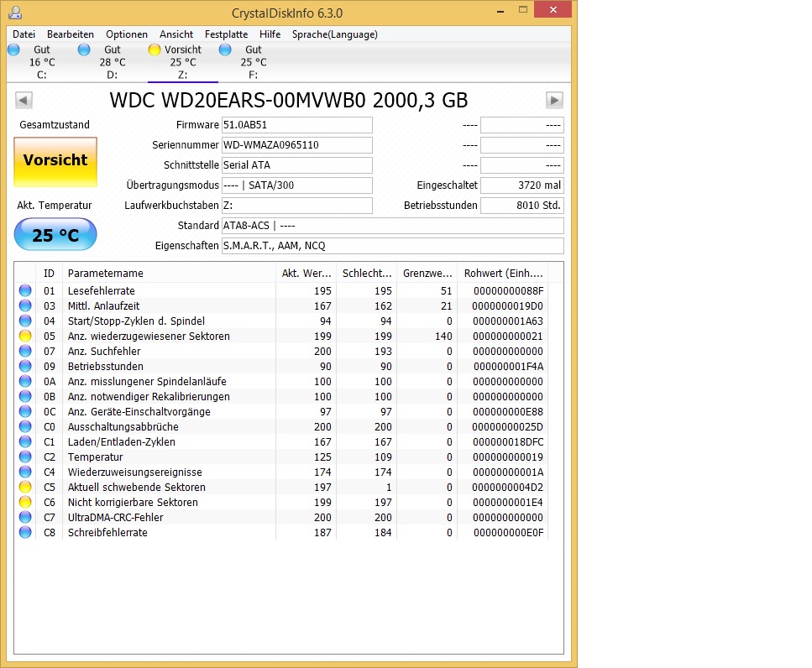
Task: Click status icon for Geräte-Einschaltvorgänge
Action: pos(25,411)
